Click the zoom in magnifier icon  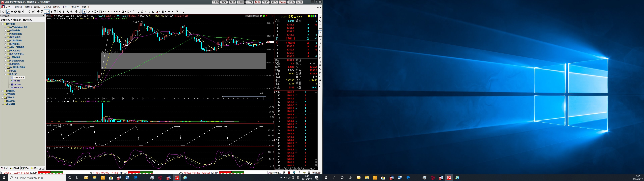(x=68, y=12)
